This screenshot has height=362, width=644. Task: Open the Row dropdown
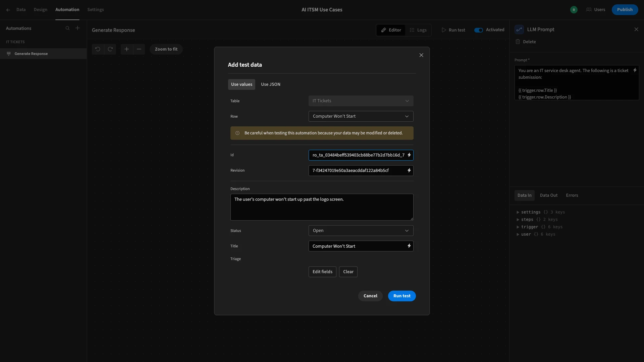tap(361, 116)
